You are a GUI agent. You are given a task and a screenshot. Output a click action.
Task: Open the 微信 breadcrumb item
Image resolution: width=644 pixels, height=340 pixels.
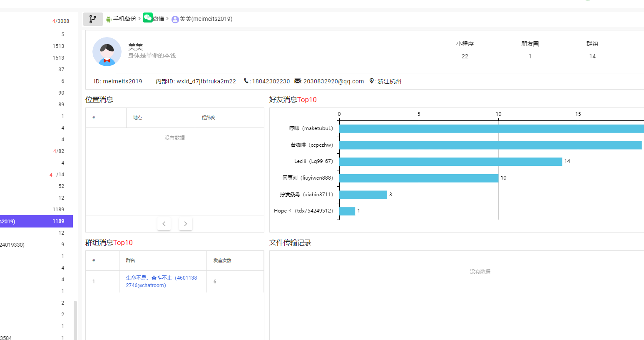[x=159, y=19]
